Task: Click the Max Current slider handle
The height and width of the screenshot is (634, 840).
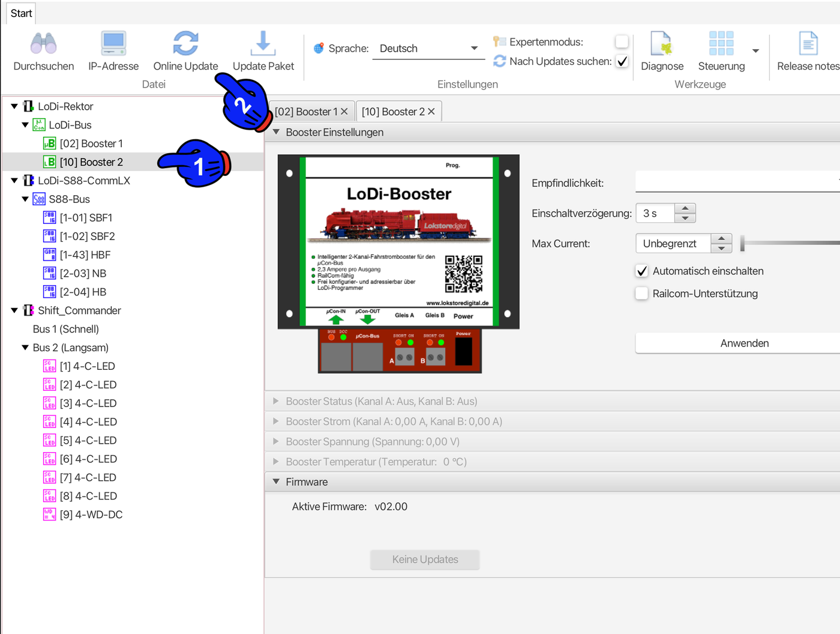Action: pos(743,243)
